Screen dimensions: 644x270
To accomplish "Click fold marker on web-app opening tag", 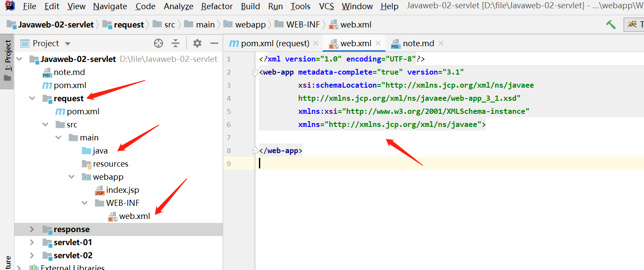I will [x=255, y=73].
